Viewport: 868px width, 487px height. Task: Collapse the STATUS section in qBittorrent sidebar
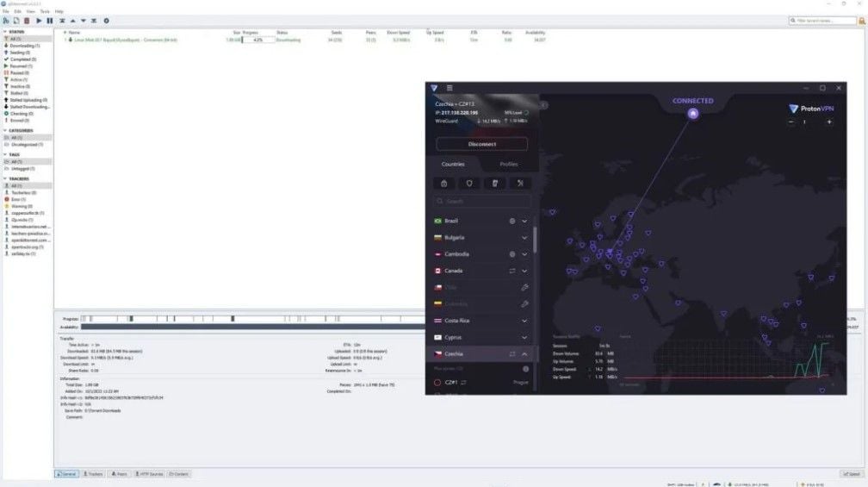point(5,32)
